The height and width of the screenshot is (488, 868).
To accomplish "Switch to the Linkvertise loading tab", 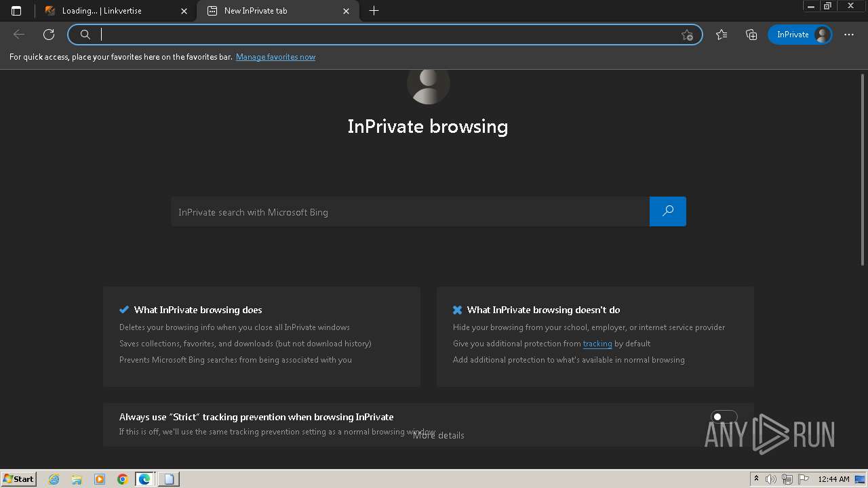I will (116, 11).
